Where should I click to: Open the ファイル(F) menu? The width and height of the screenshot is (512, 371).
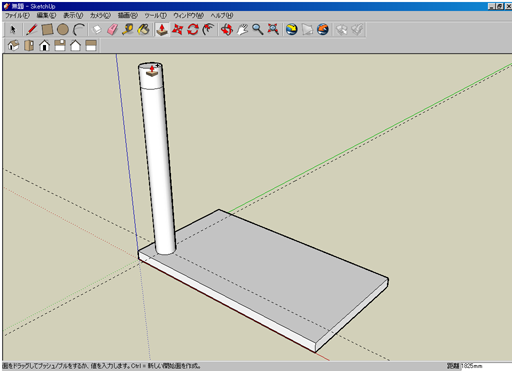17,15
